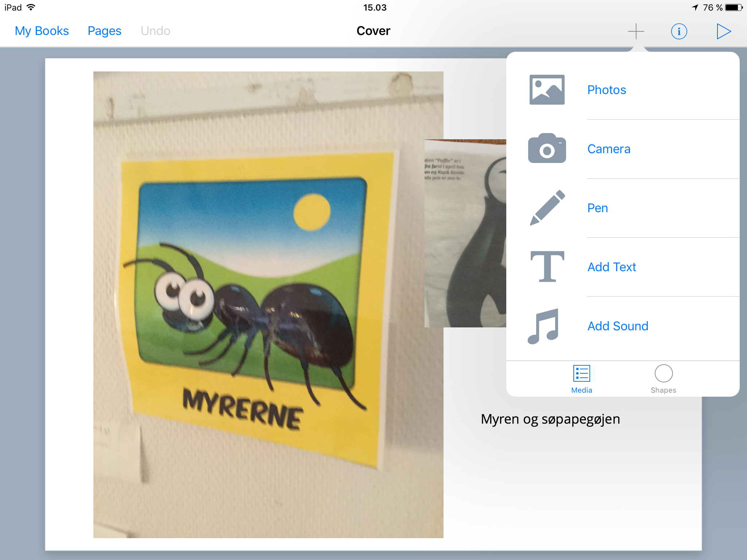Tap the battery indicator in status bar
Screen dimensions: 747x560
click(733, 8)
